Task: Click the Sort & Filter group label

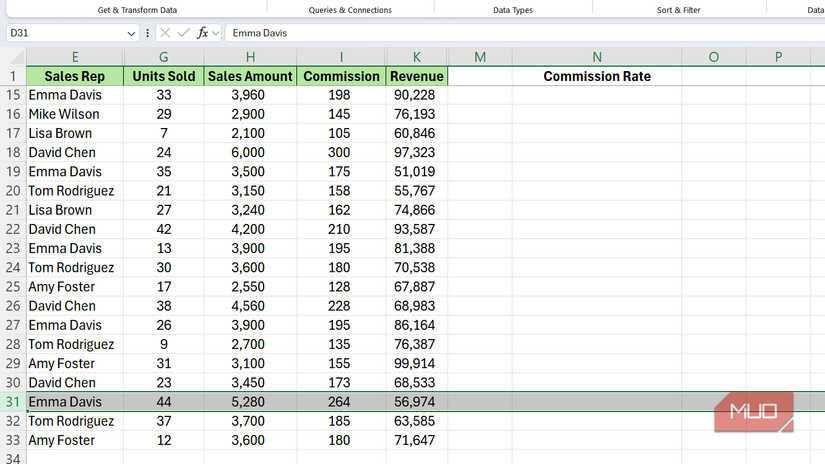Action: [x=679, y=10]
